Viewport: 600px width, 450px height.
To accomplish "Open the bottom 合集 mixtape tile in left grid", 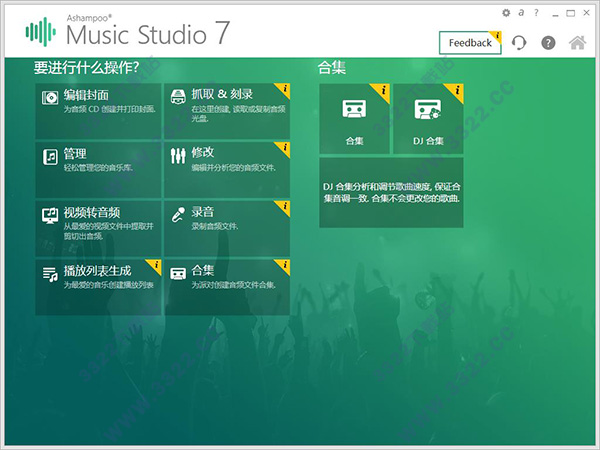I will click(227, 287).
